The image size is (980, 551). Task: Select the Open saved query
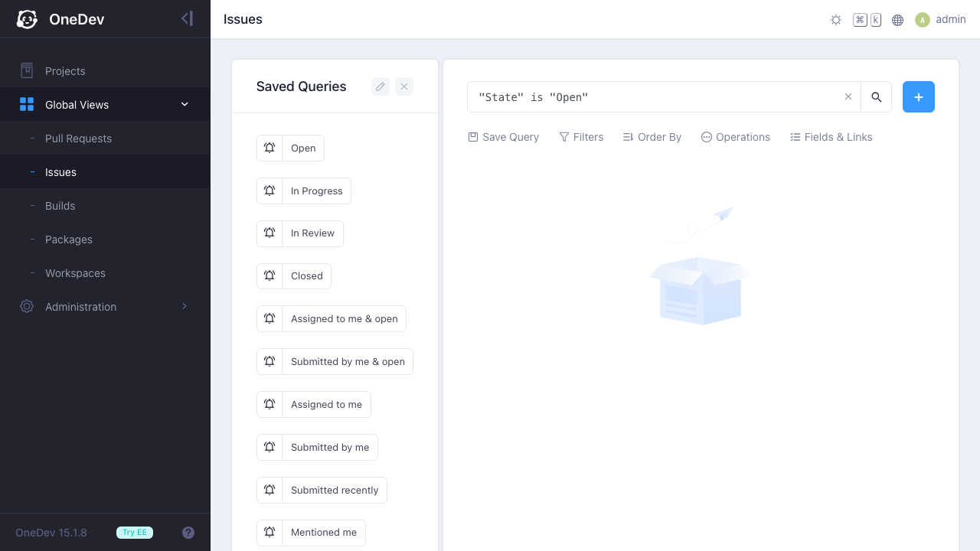303,148
